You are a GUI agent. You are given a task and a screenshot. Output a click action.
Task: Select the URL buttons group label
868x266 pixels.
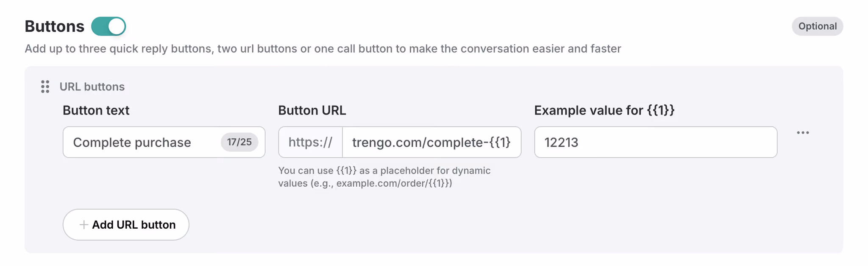point(92,87)
